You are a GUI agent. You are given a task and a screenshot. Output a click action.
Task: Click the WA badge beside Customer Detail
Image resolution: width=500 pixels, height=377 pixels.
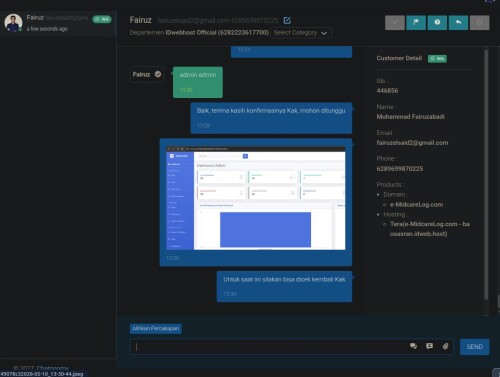(x=437, y=59)
